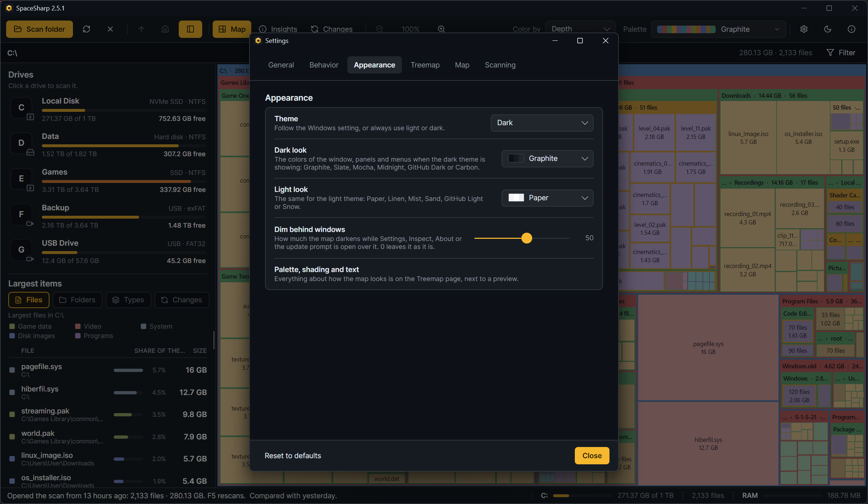Select the Changes filter in Largest items
868x504 pixels.
click(x=182, y=300)
